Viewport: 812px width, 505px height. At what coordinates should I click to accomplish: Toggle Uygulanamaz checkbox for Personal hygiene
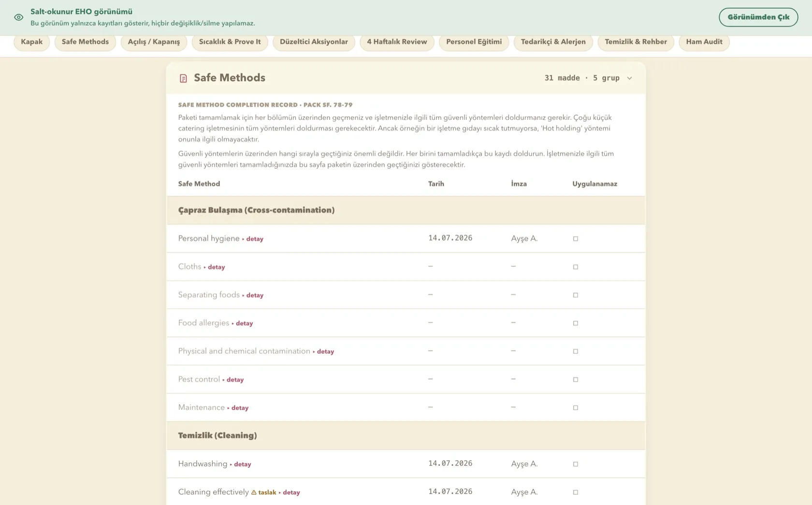pyautogui.click(x=576, y=239)
